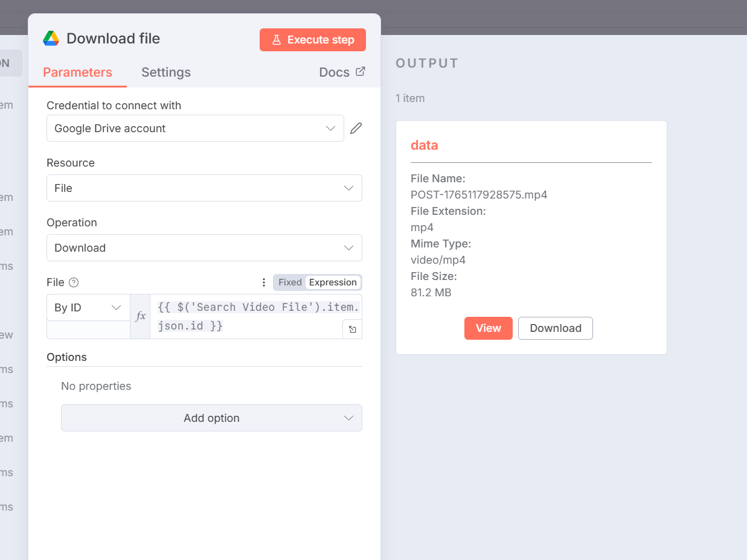Expand the Resource dropdown set to File
Screen dimensions: 747x560
point(204,188)
